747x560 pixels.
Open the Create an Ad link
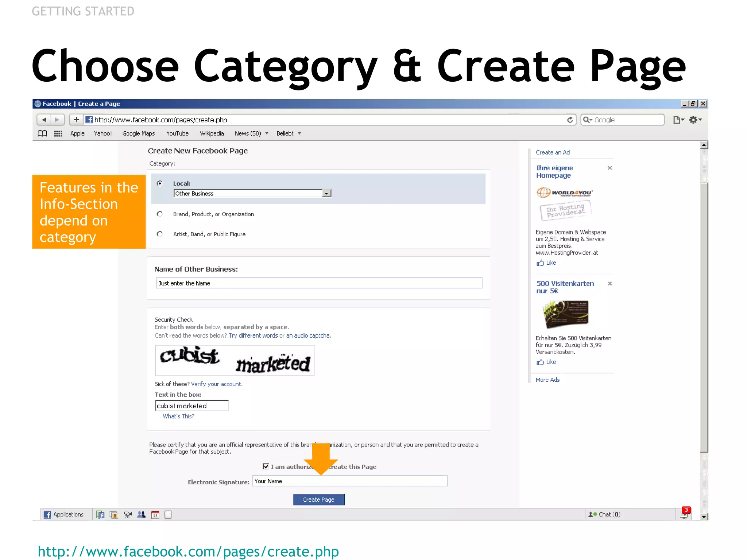(553, 152)
